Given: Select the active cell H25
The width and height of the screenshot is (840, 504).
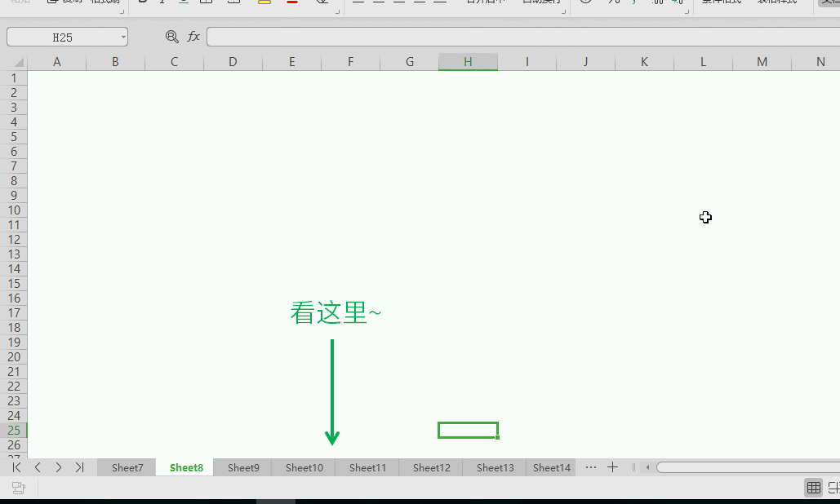Looking at the screenshot, I should coord(469,430).
